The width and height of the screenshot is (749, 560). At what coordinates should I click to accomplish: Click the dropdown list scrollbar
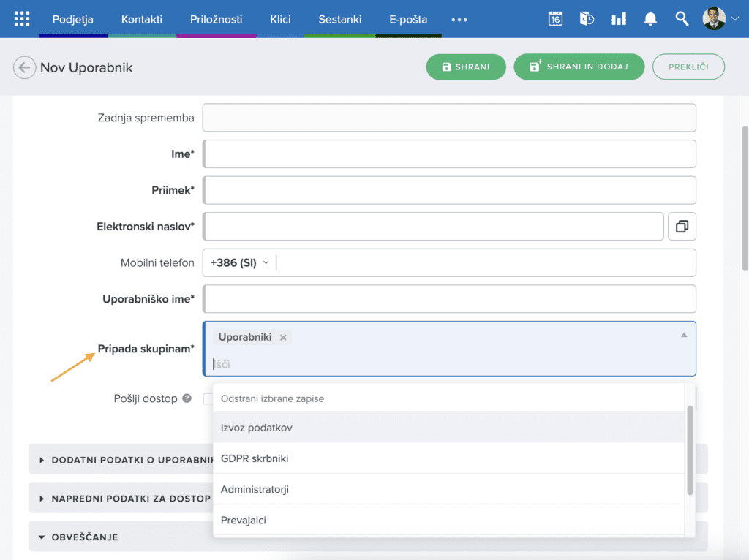(690, 450)
